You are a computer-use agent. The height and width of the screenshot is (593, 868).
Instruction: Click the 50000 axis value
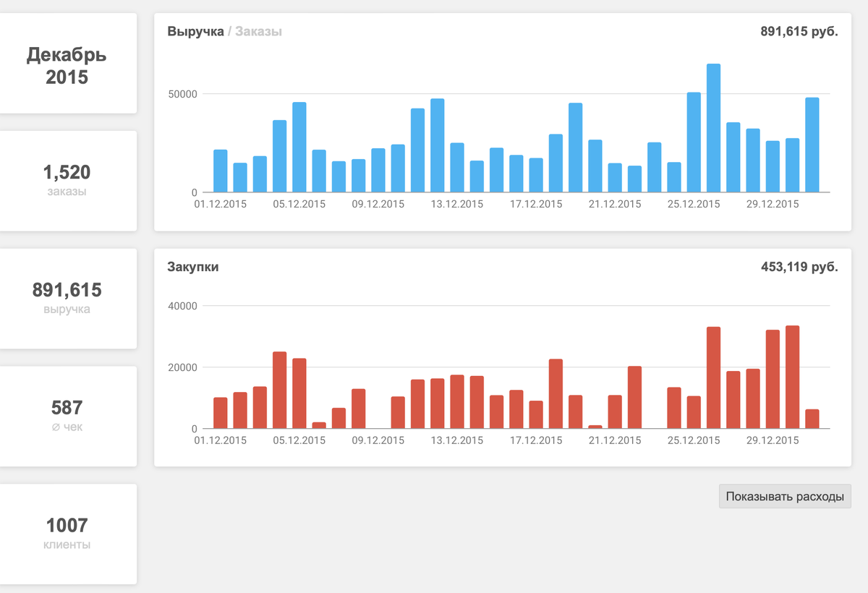pyautogui.click(x=182, y=94)
